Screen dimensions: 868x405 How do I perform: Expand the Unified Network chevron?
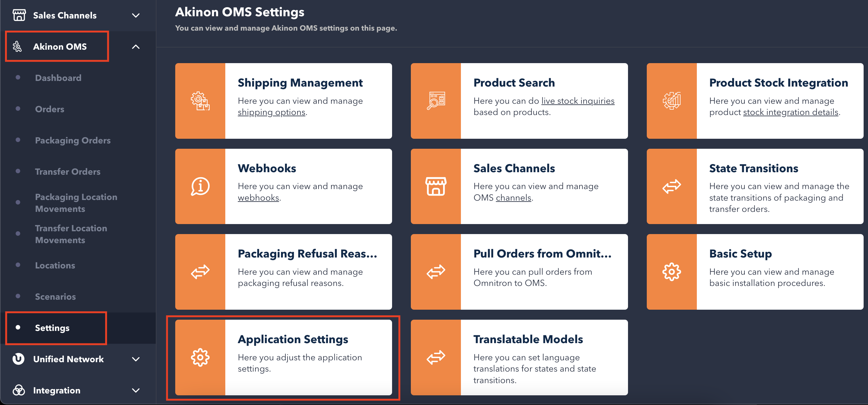click(x=135, y=359)
